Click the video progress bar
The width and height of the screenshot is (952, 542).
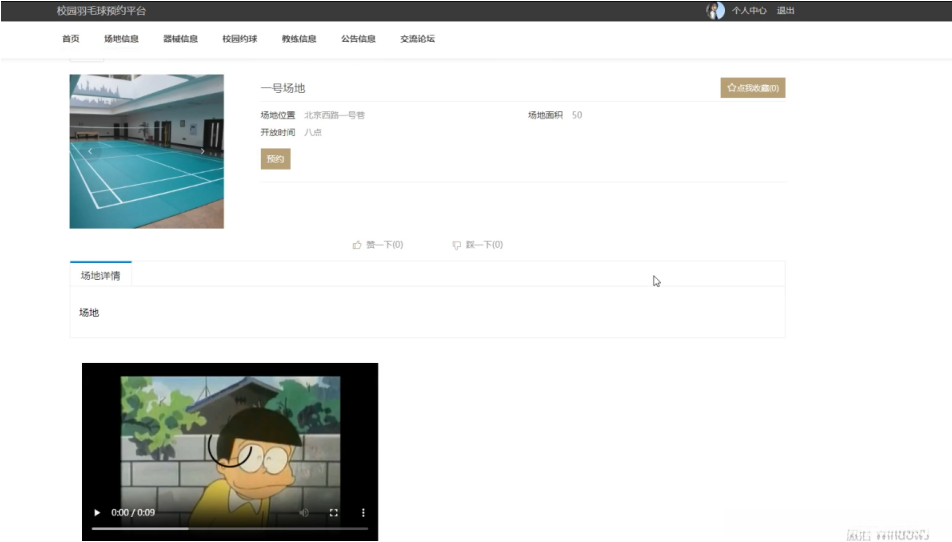click(x=230, y=529)
